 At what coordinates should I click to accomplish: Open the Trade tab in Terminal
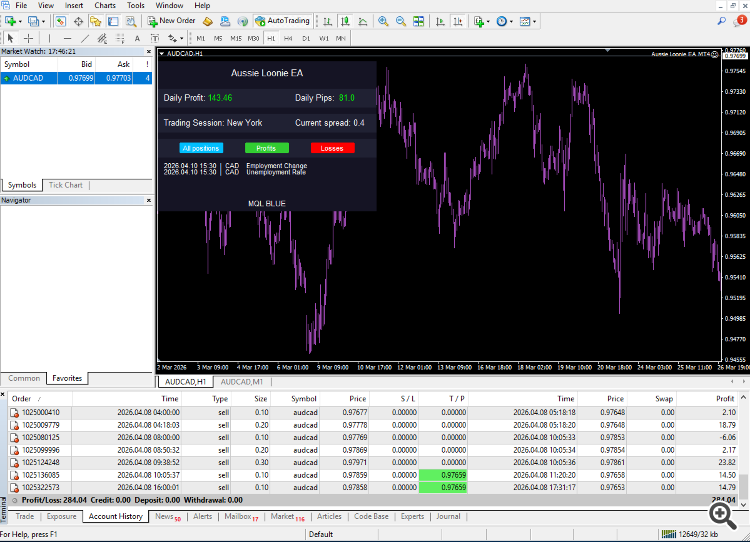[25, 516]
